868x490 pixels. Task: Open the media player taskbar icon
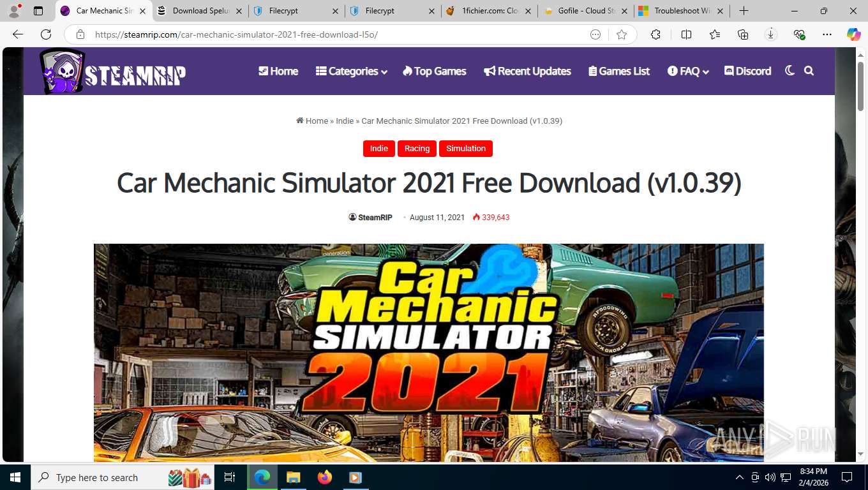click(x=355, y=477)
